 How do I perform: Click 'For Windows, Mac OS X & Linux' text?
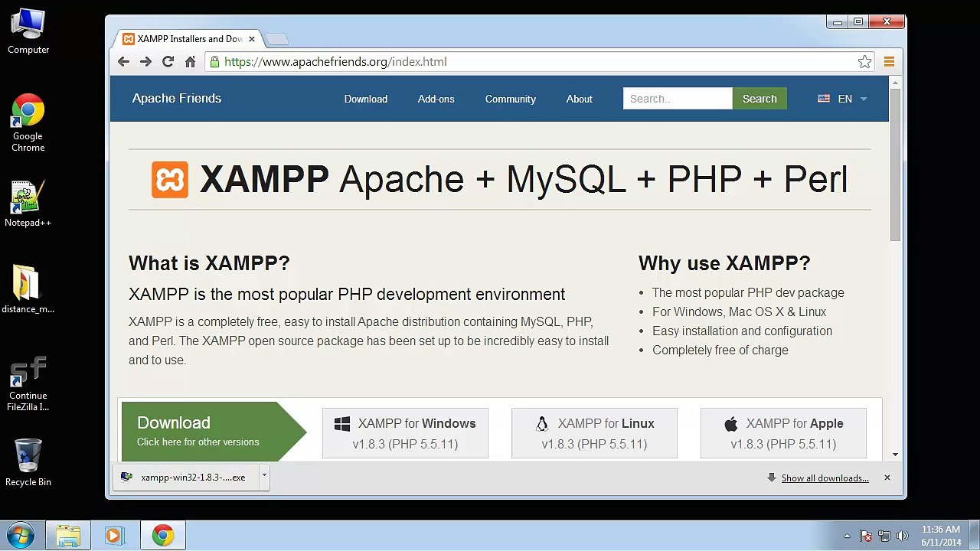click(739, 312)
